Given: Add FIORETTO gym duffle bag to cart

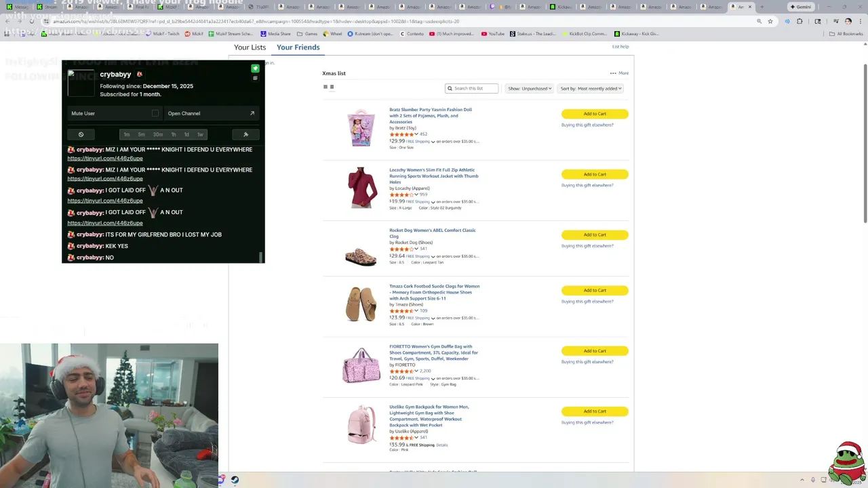Looking at the screenshot, I should [x=595, y=350].
